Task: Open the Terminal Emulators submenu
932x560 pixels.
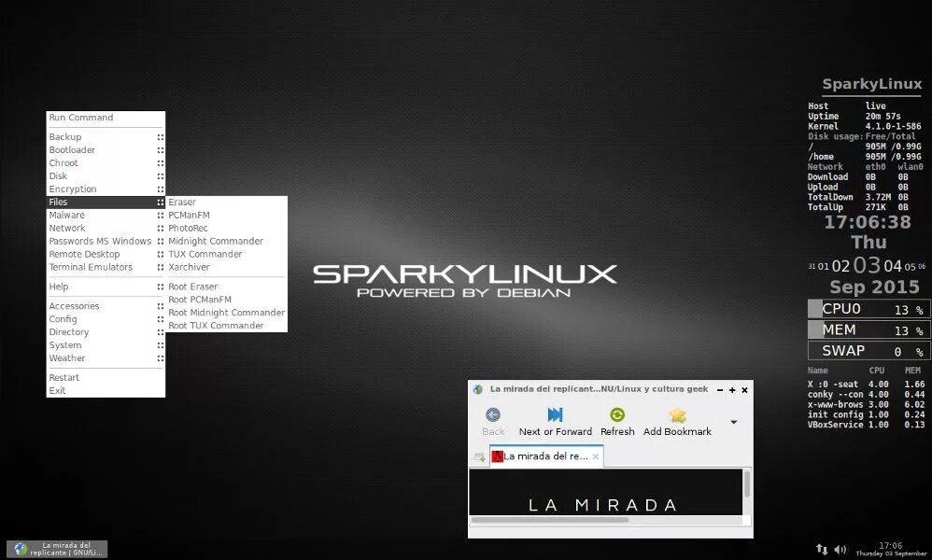Action: [106, 267]
